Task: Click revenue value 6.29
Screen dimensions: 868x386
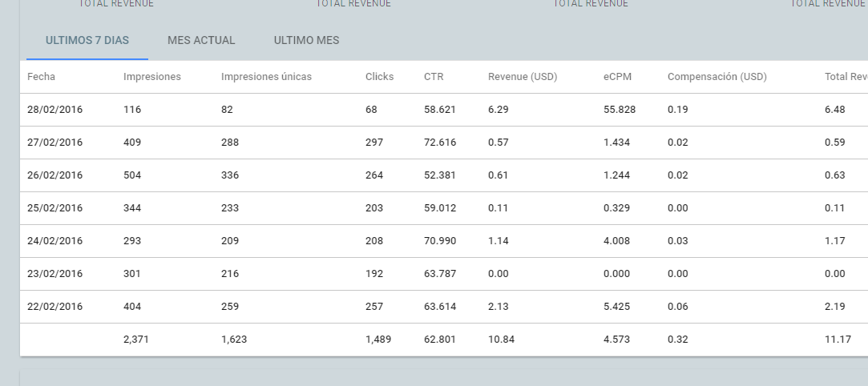Action: 499,110
